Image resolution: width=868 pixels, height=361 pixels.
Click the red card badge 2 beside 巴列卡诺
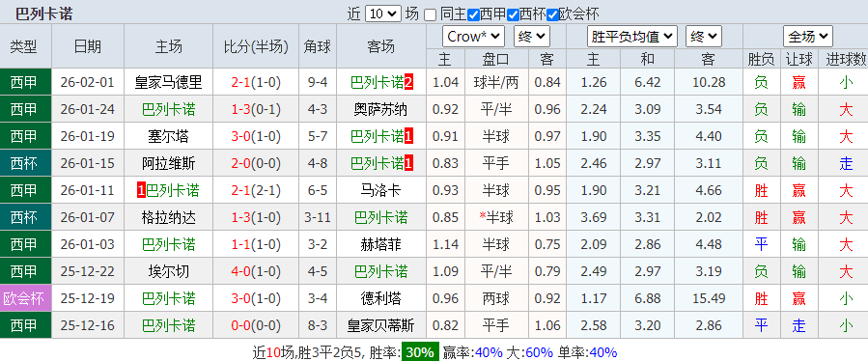coord(408,82)
